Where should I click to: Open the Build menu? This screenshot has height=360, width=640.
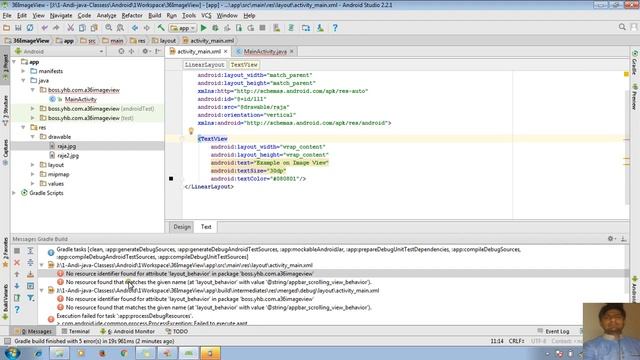pyautogui.click(x=154, y=16)
